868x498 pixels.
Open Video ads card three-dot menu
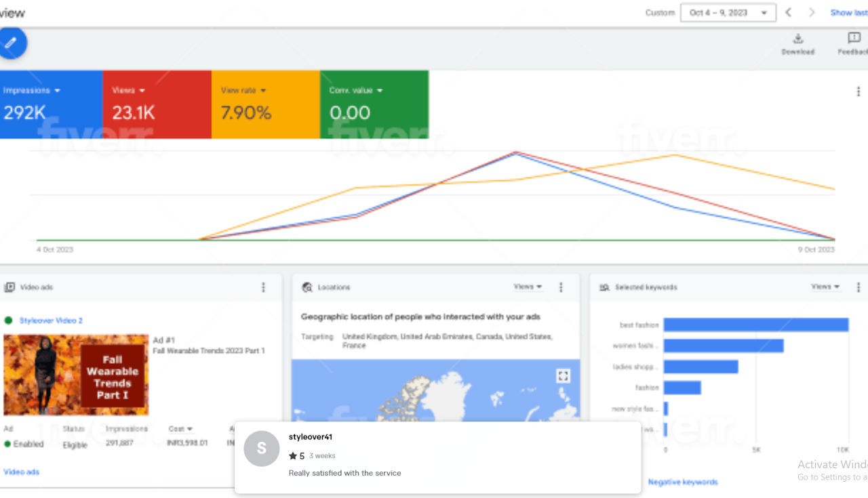[x=263, y=287]
